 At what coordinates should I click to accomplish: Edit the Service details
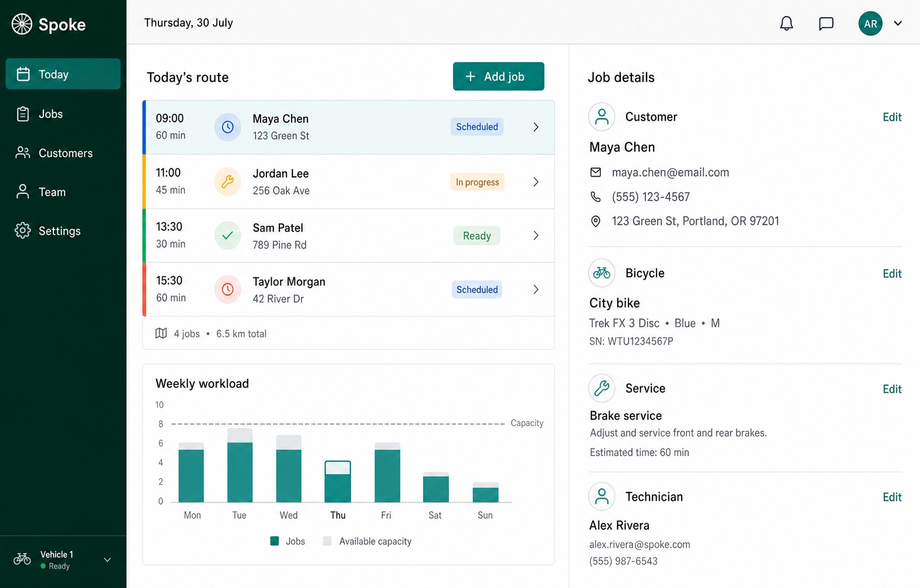tap(892, 389)
